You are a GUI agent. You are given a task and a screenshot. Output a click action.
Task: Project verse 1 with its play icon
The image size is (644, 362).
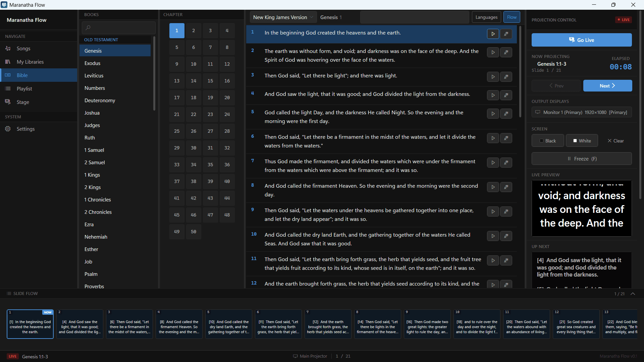[493, 34]
